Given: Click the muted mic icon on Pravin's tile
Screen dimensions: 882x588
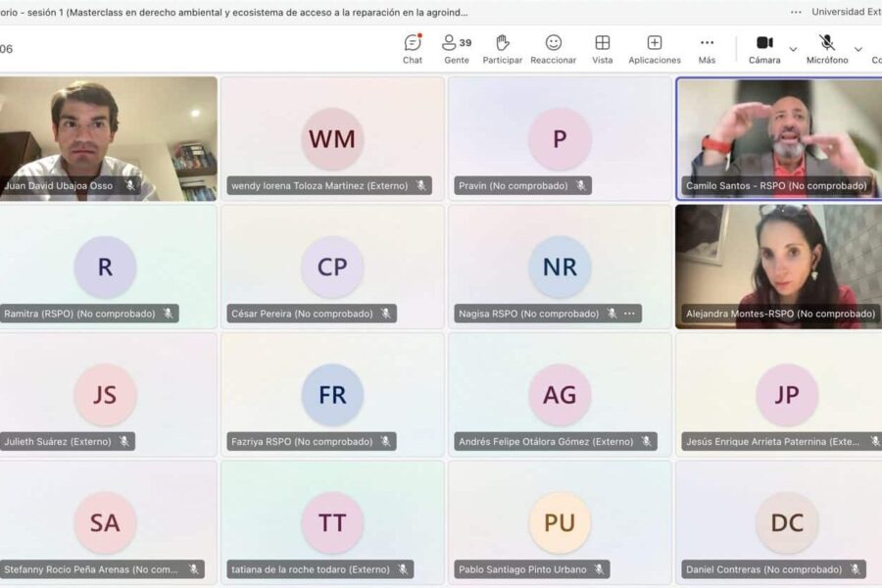Looking at the screenshot, I should tap(580, 185).
